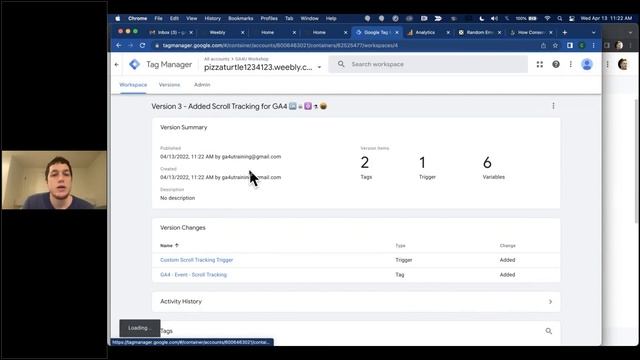Switch to the Weebly browser tab

[218, 32]
